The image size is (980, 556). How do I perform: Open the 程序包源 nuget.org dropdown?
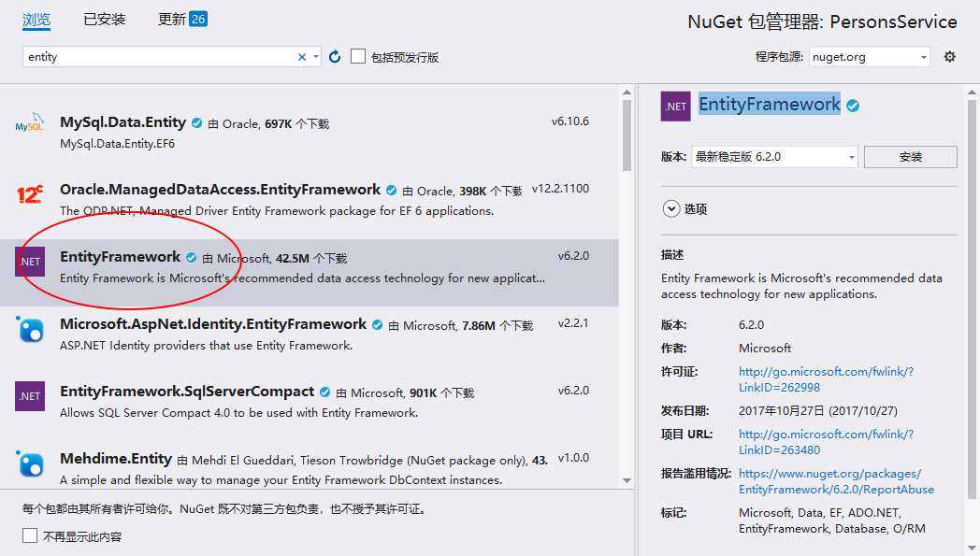click(x=870, y=57)
